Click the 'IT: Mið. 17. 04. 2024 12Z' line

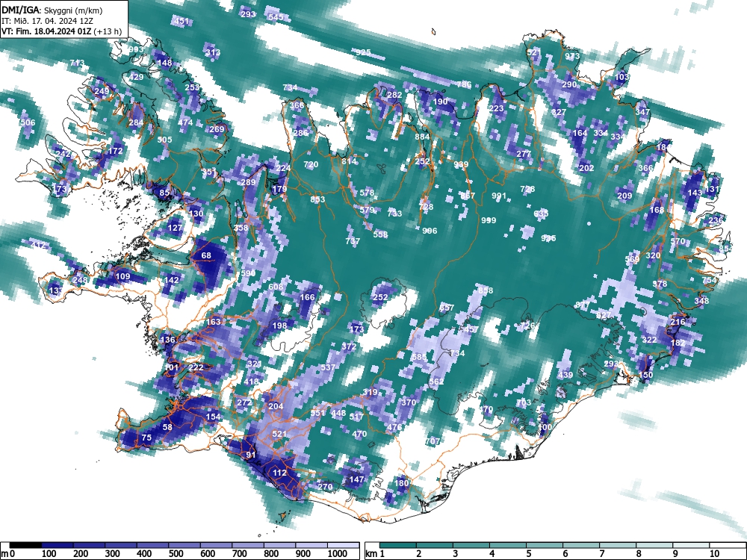pos(46,21)
